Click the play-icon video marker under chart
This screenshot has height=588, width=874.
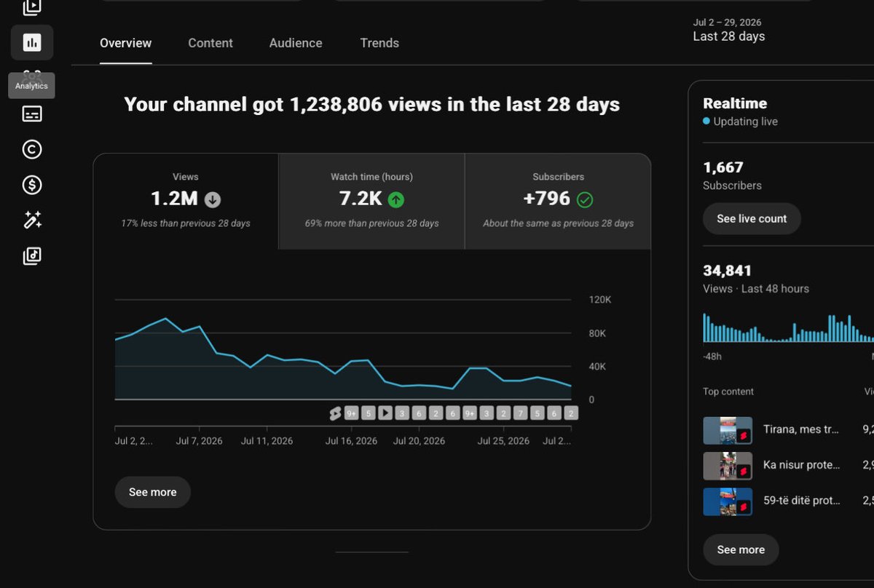[385, 413]
